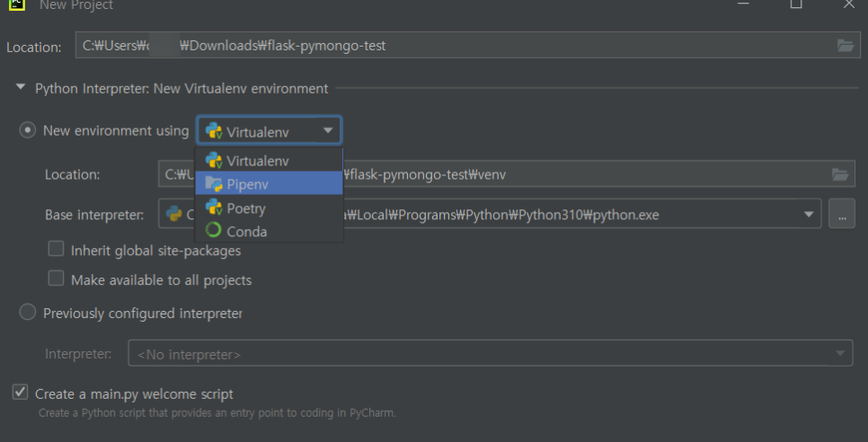Click the 'Create a Python script that provides' hint

pos(217,413)
